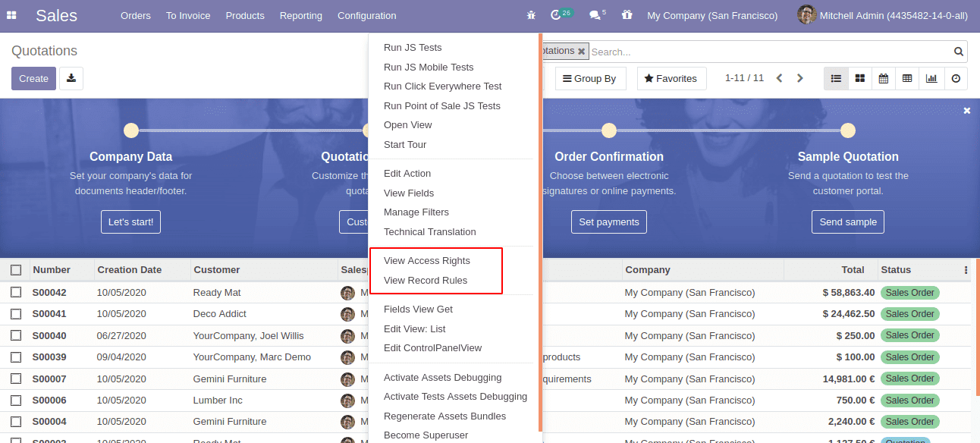The width and height of the screenshot is (980, 443).
Task: Click Sample Quotation step circle
Action: tap(848, 130)
